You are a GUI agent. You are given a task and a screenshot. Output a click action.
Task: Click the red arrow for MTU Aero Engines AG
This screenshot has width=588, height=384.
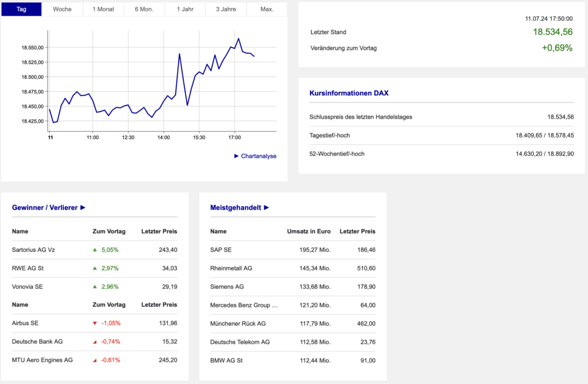95,360
